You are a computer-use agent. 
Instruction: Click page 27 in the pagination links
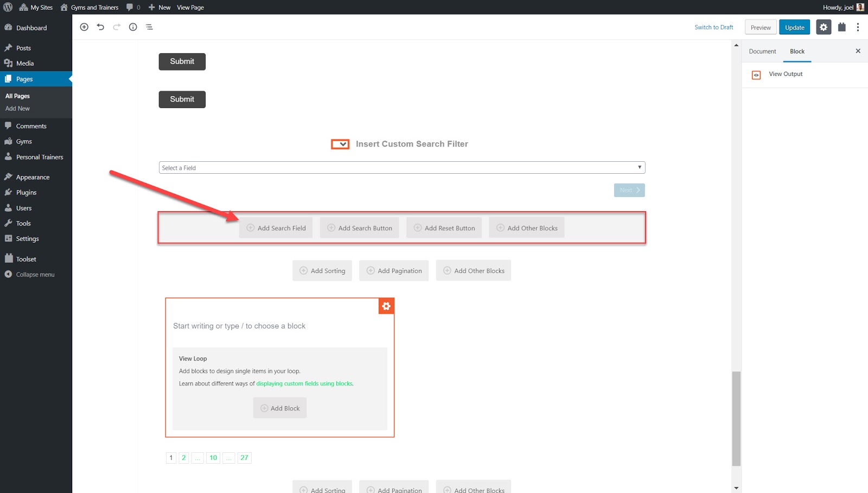[244, 458]
